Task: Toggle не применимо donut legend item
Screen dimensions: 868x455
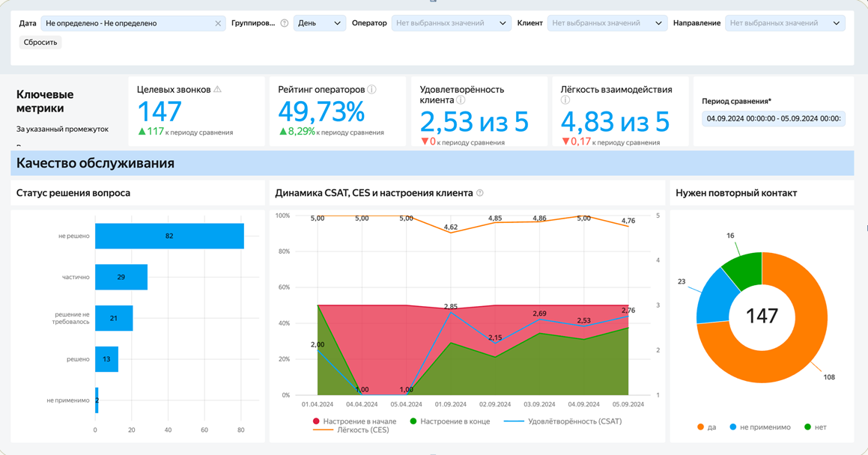Action: (x=760, y=427)
